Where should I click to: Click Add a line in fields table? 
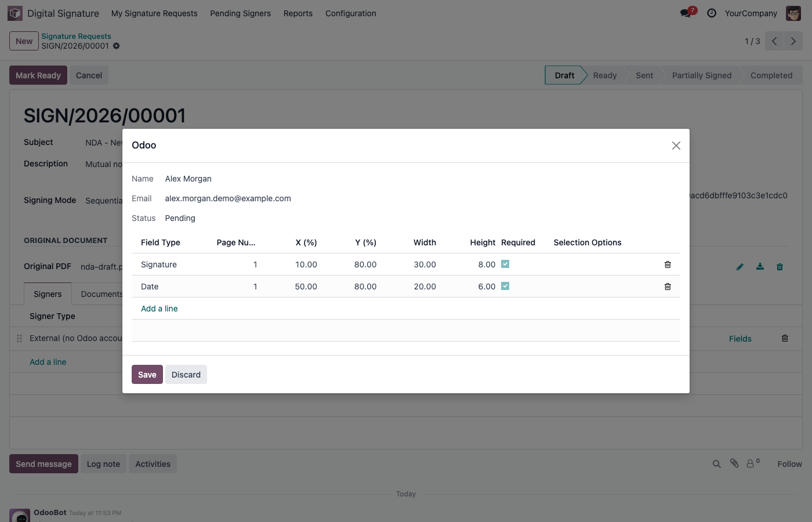(x=159, y=309)
